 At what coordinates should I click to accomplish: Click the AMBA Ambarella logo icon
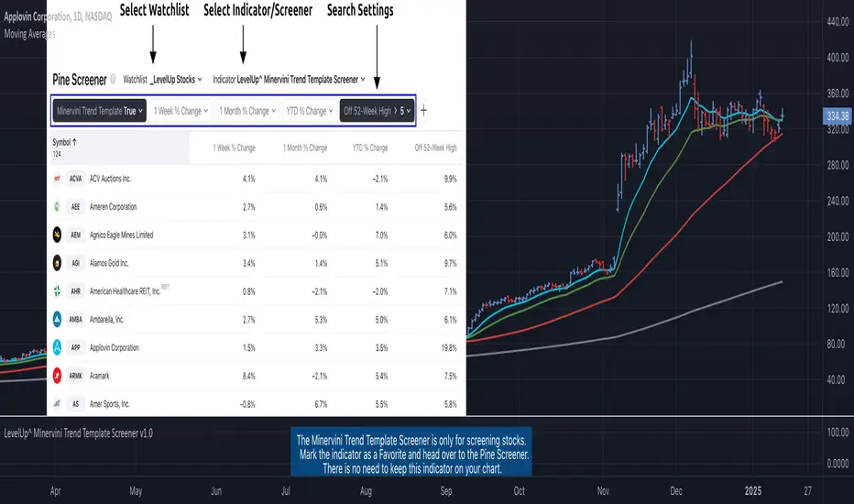[57, 319]
